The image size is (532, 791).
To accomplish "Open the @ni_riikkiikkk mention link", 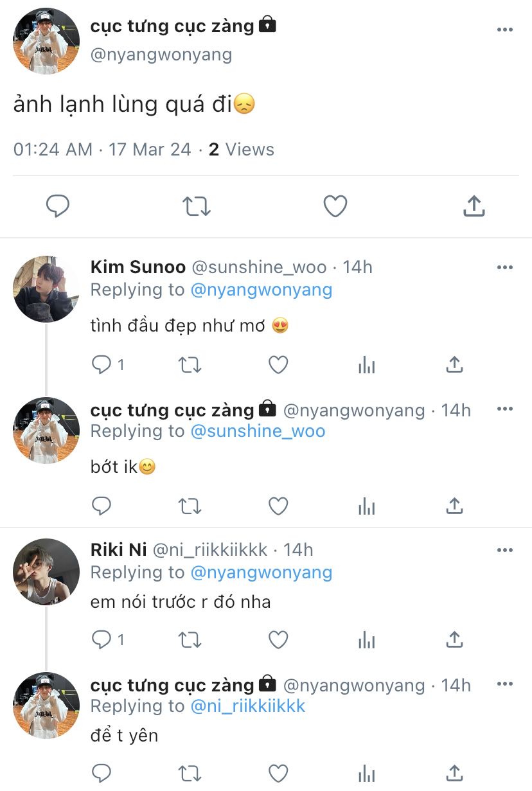I will [x=248, y=706].
